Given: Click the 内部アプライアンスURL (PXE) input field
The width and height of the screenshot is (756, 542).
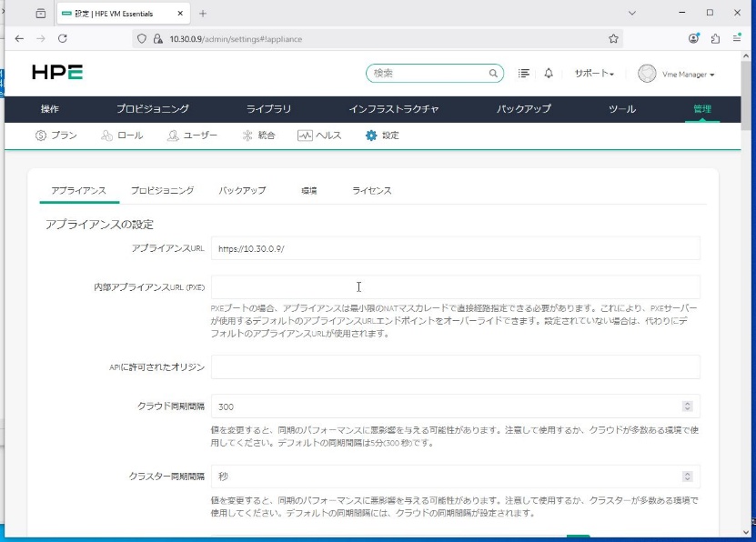Looking at the screenshot, I should point(455,287).
